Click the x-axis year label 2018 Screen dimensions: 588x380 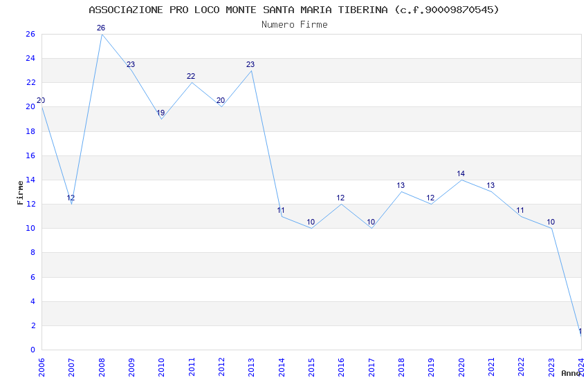[401, 368]
